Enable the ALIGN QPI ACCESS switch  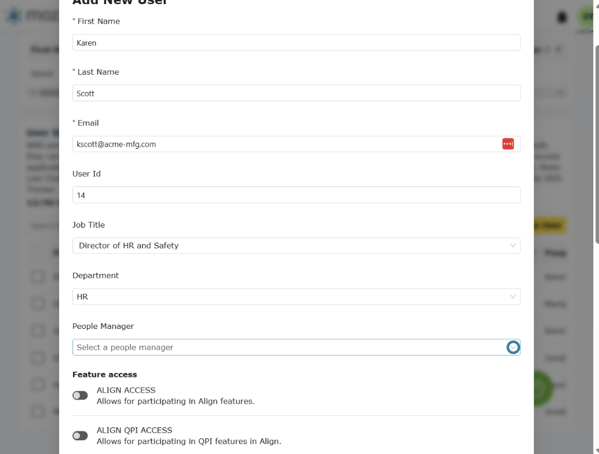click(80, 436)
